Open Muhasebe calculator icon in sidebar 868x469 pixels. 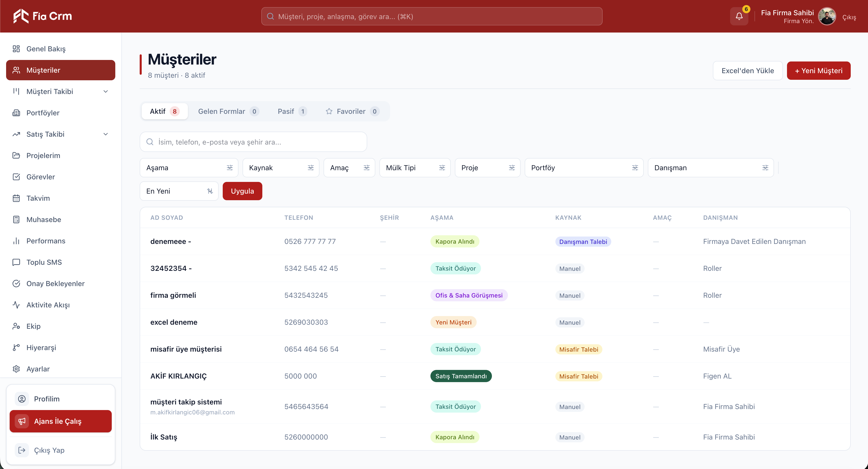click(16, 220)
